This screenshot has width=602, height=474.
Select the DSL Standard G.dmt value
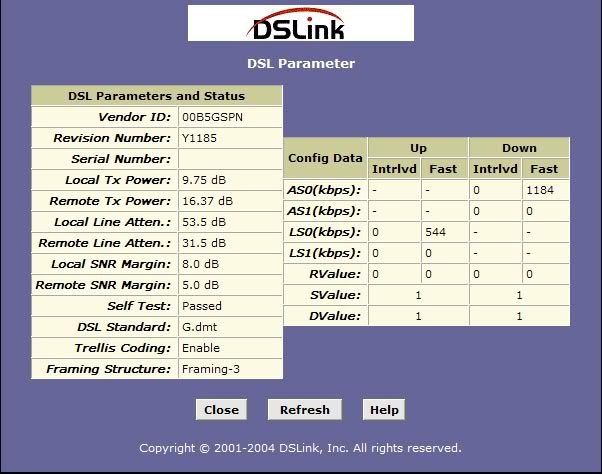click(199, 327)
